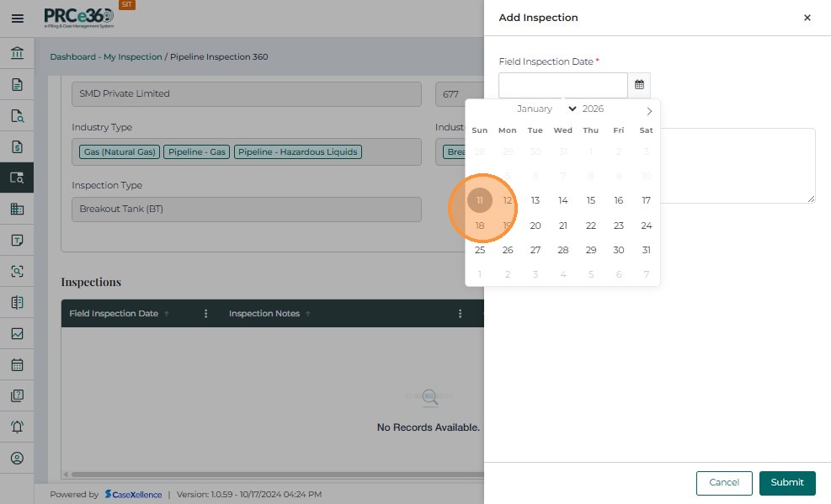Open the office building icon in sidebar

17,209
